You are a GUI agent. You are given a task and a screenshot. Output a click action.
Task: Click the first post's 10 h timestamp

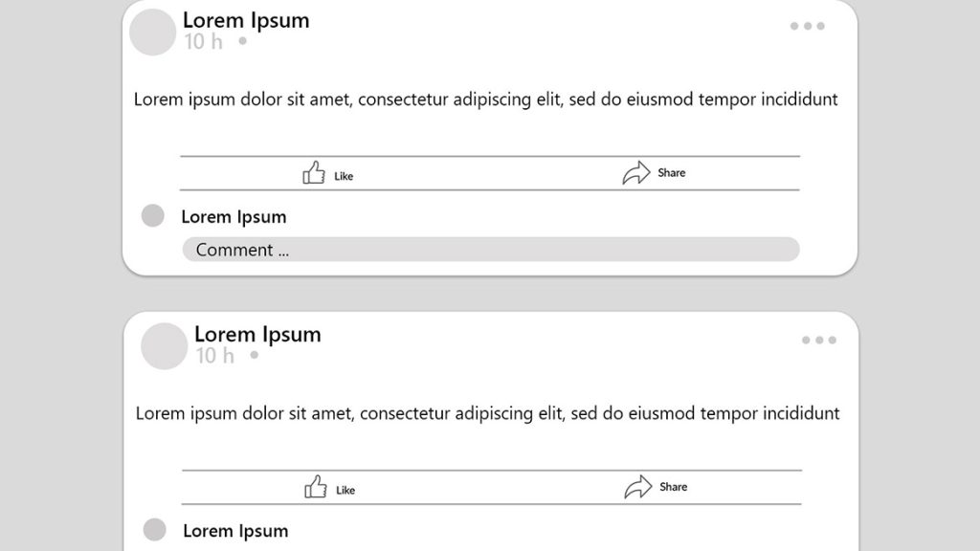coord(203,42)
